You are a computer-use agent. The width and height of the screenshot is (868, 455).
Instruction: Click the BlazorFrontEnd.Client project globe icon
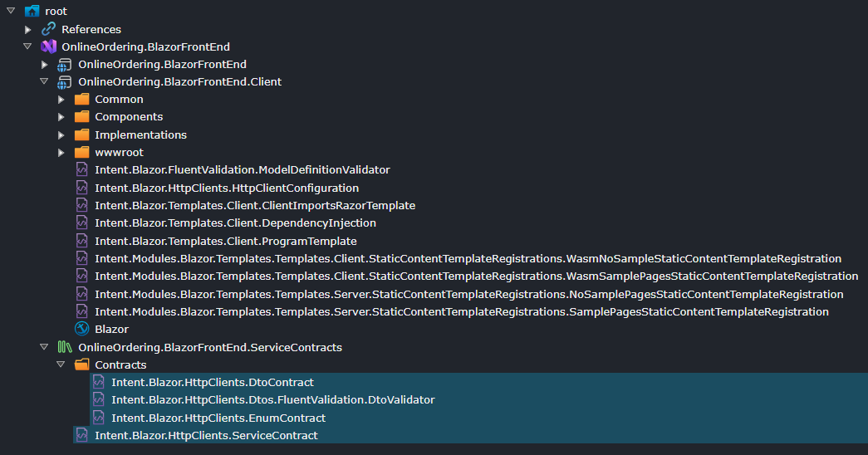(65, 82)
